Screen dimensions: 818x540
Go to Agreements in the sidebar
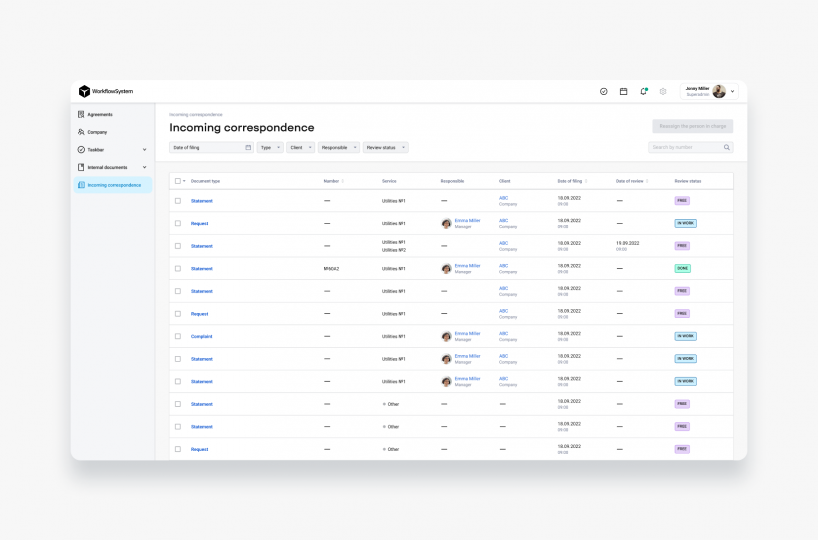click(99, 114)
